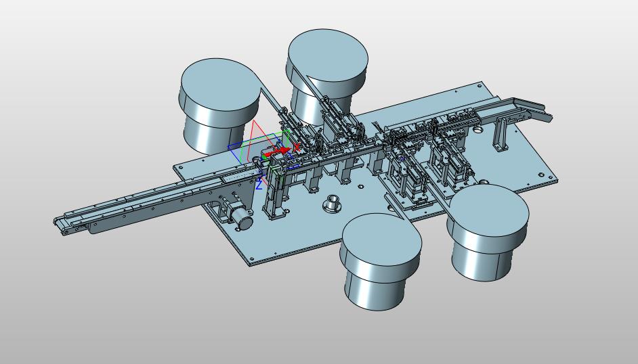The image size is (638, 364).
Task: Click the blue Z axis label
Action: (259, 185)
